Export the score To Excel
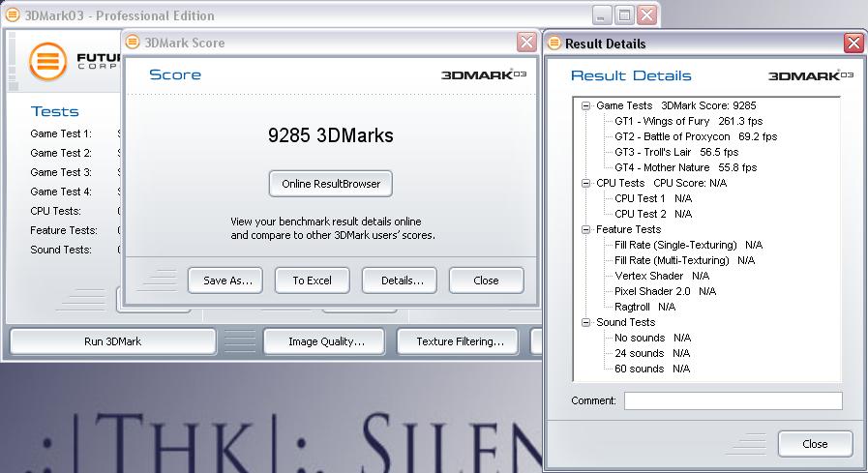The height and width of the screenshot is (473, 868). [313, 281]
